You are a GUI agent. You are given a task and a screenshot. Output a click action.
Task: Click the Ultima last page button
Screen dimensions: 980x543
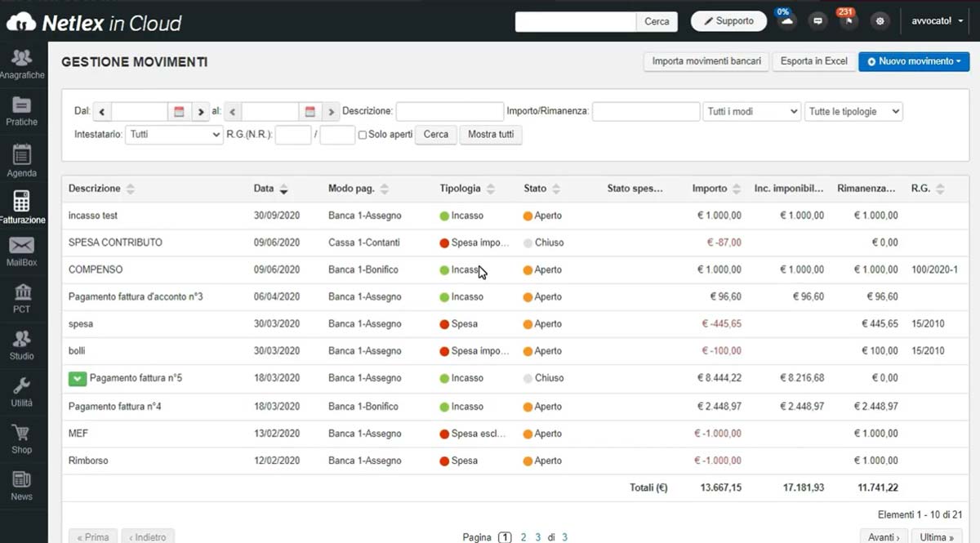tap(937, 536)
